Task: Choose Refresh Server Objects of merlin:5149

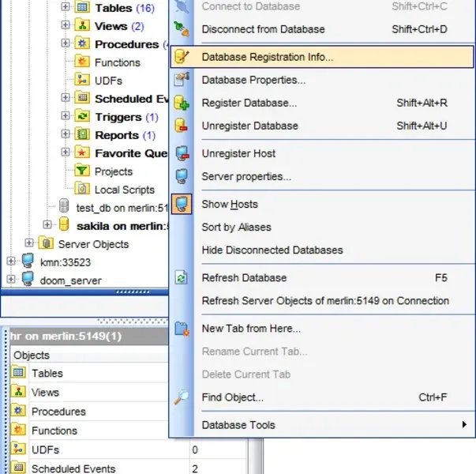Action: pyautogui.click(x=322, y=301)
